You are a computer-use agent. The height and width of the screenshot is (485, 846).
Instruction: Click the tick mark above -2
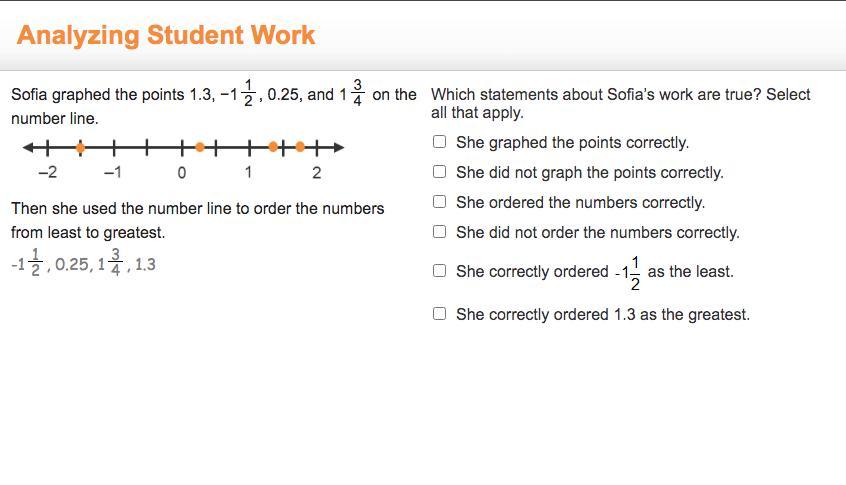point(47,147)
